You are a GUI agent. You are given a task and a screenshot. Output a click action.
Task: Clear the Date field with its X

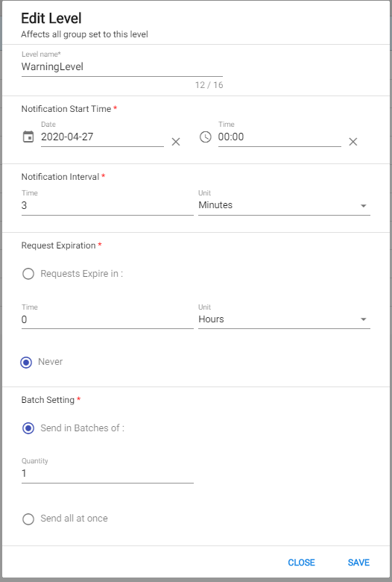click(176, 142)
